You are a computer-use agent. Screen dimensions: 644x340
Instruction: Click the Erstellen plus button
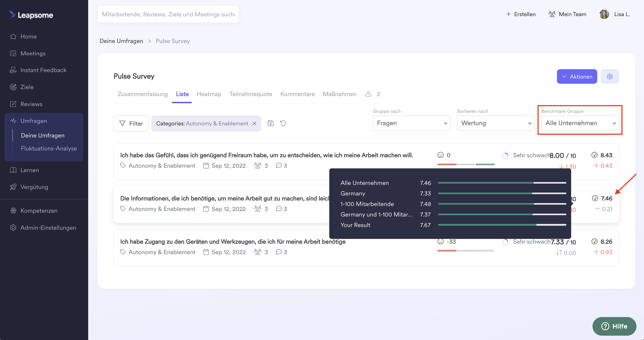pyautogui.click(x=521, y=14)
